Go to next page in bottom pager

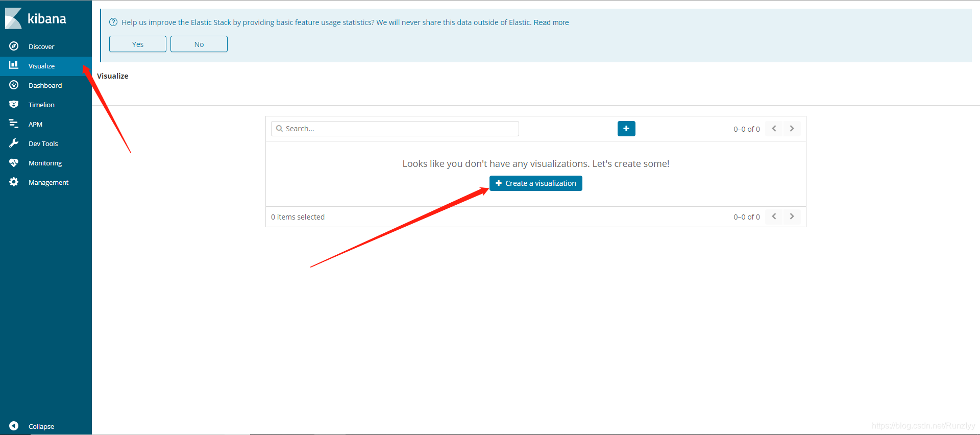(792, 216)
